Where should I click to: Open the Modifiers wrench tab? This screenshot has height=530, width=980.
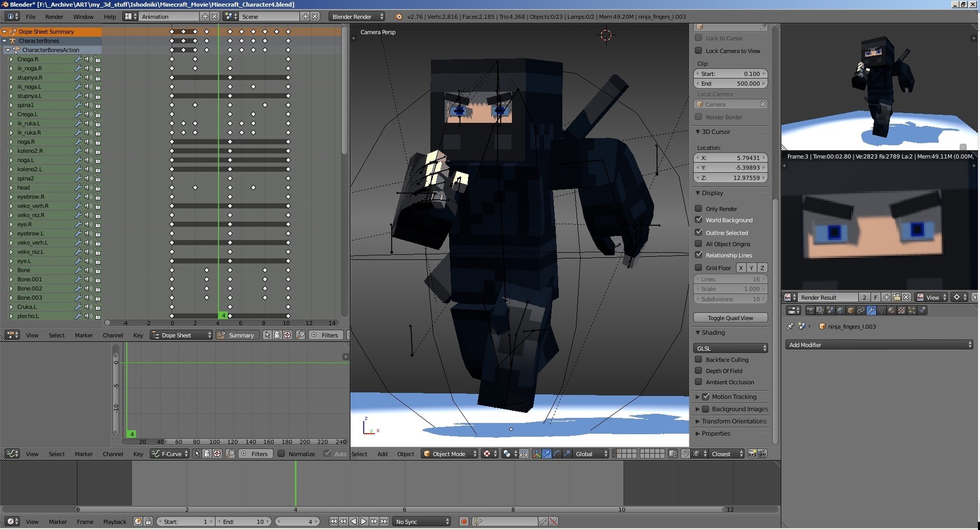[871, 310]
